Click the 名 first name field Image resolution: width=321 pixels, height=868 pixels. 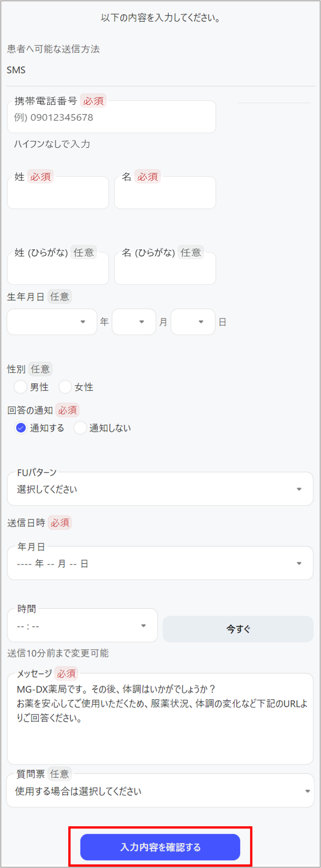[165, 193]
